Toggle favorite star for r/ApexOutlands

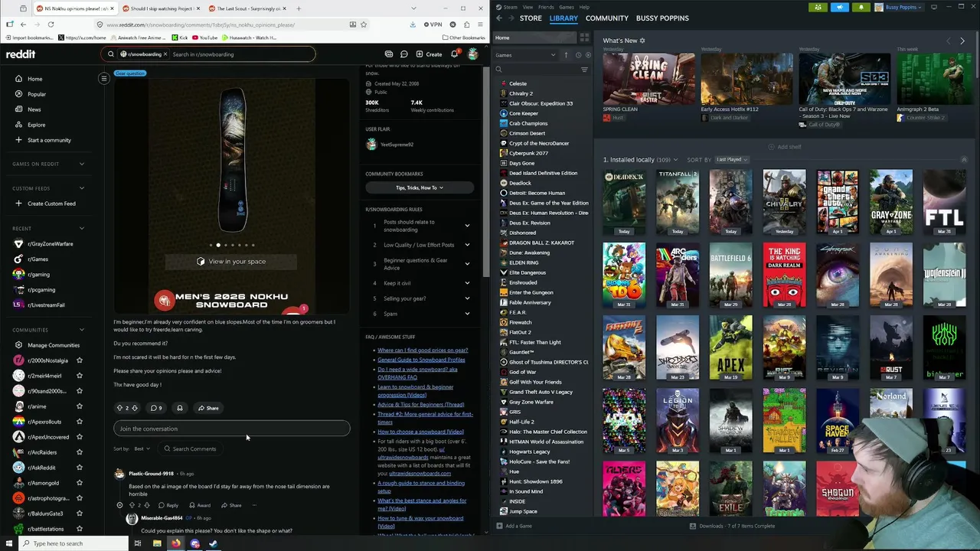(80, 422)
